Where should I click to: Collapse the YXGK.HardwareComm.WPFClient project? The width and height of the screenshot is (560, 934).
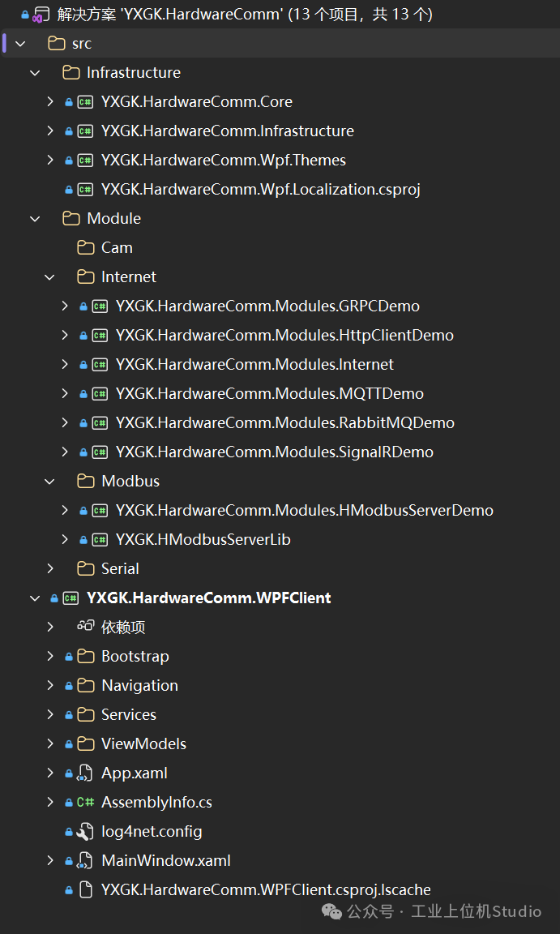pyautogui.click(x=35, y=598)
